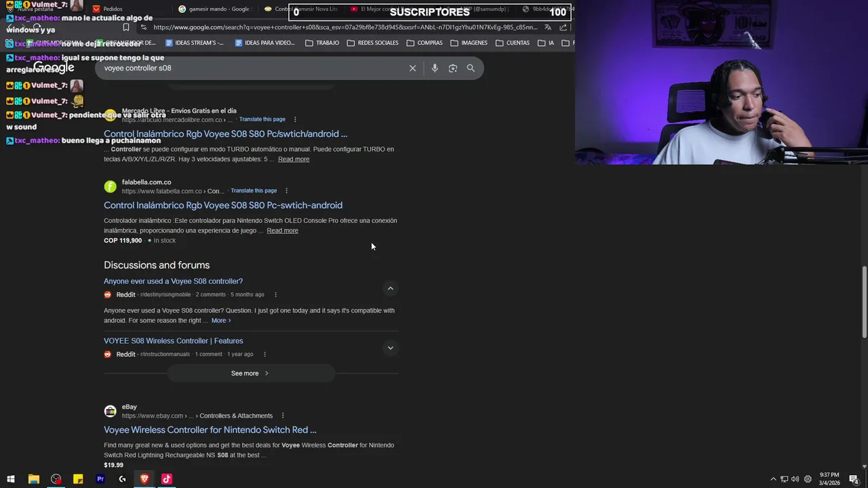Open the eBay Voyee Wireless Controller result
This screenshot has height=488, width=868.
(210, 430)
